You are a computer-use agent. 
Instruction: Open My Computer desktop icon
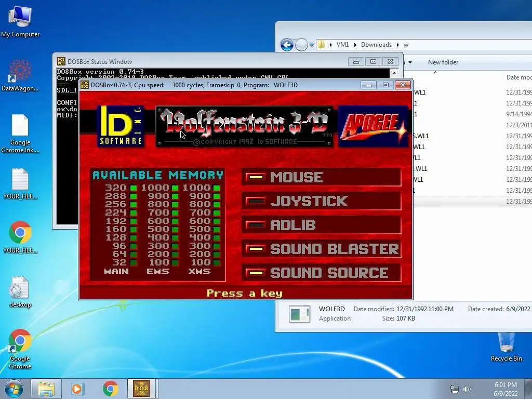(20, 21)
